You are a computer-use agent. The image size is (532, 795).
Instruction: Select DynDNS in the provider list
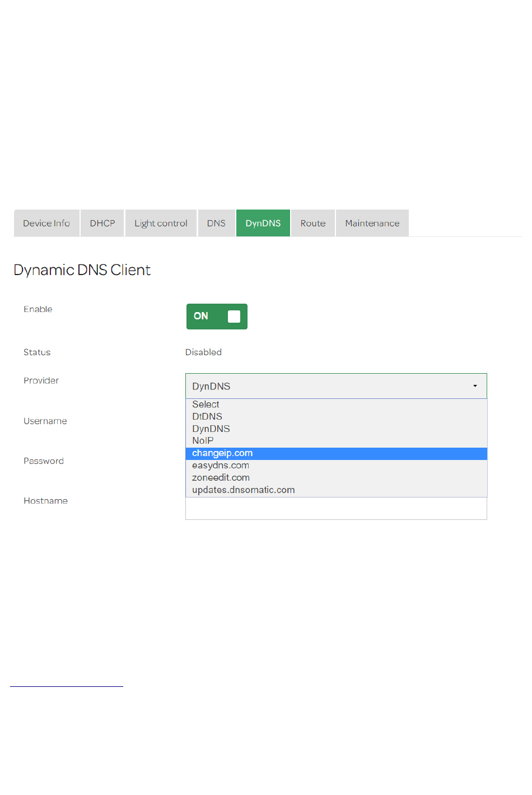point(211,429)
